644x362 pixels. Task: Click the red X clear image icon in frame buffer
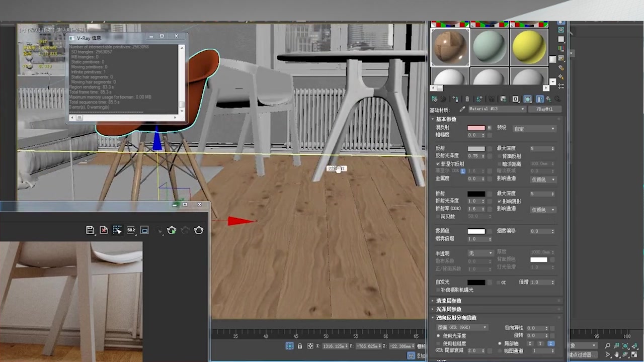[x=103, y=230]
